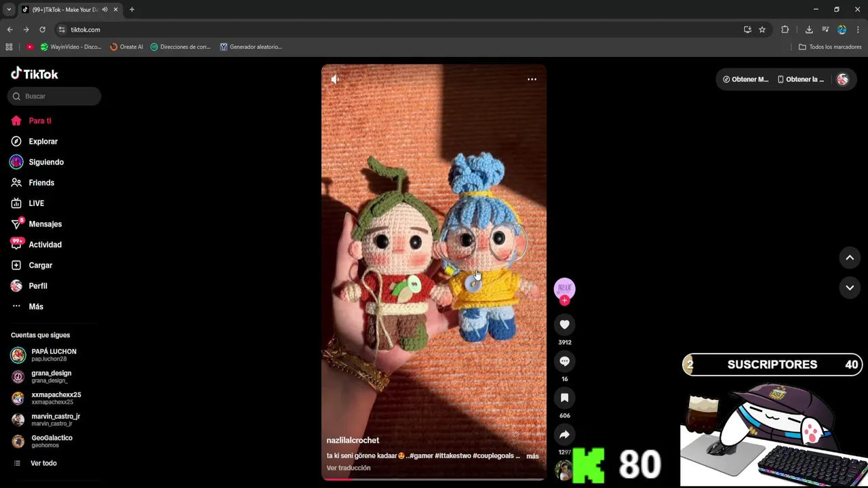Image resolution: width=868 pixels, height=488 pixels.
Task: Click the tiktok.com address bar
Action: click(x=400, y=30)
